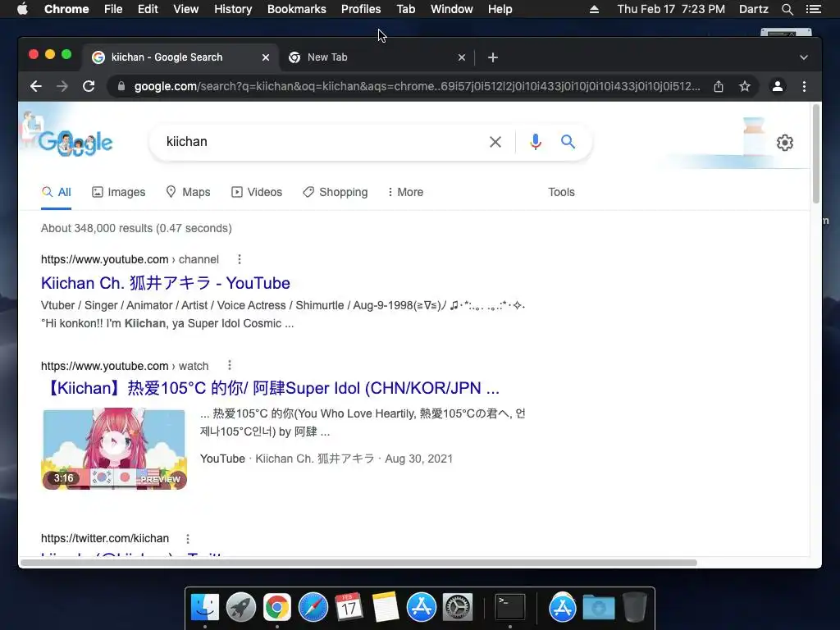This screenshot has width=840, height=630.
Task: Open the File menu
Action: coord(113,9)
